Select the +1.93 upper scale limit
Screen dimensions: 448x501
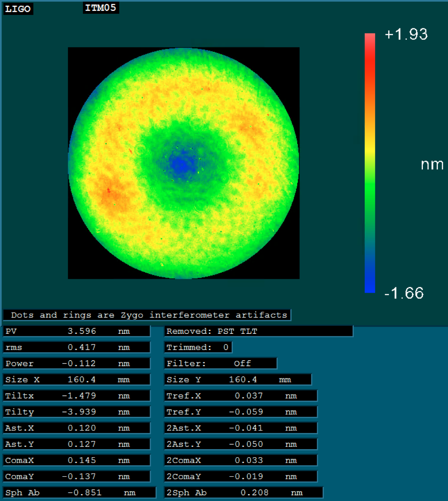[406, 34]
